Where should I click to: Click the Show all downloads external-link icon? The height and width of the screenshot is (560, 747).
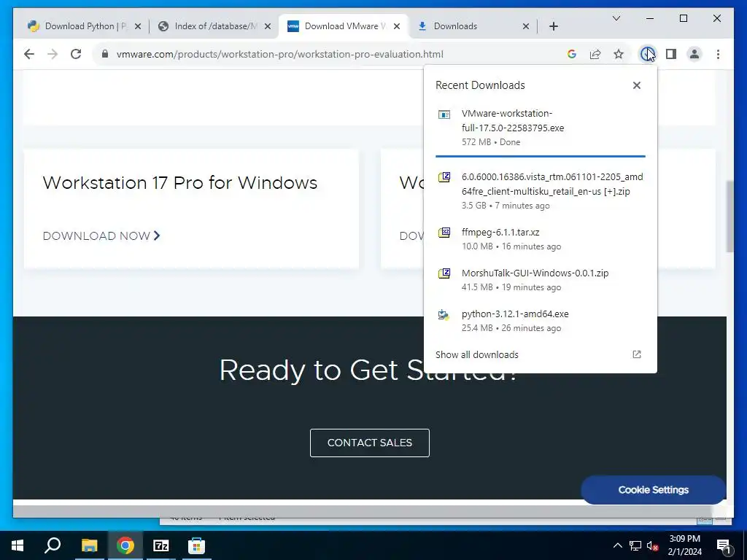click(636, 354)
